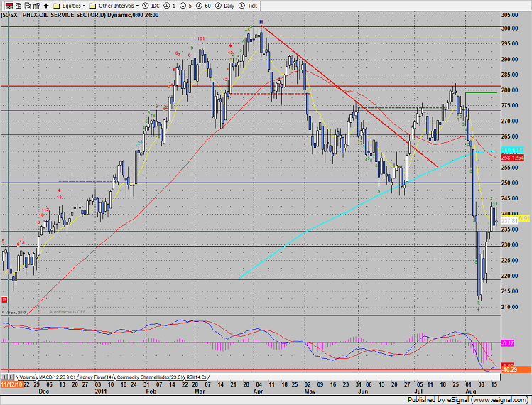Viewport: 532px width, 405px height.
Task: Click the red 13 countdown marker near December
Action: (60, 197)
